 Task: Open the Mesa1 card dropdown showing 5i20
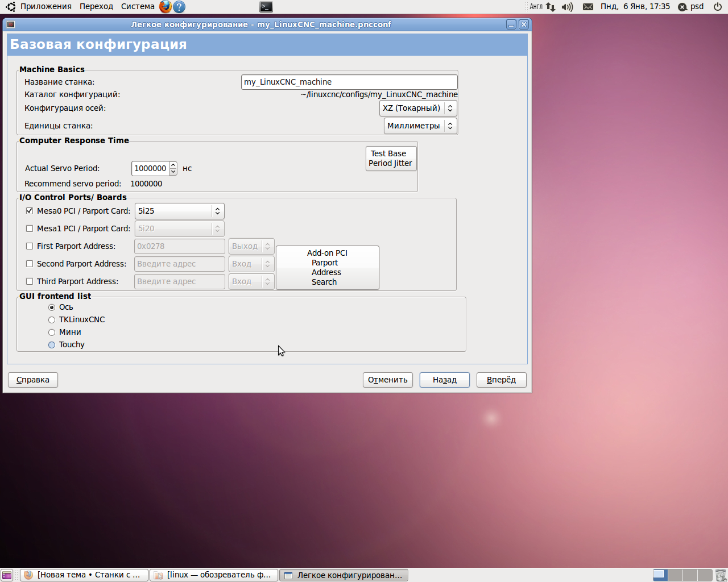pos(180,228)
